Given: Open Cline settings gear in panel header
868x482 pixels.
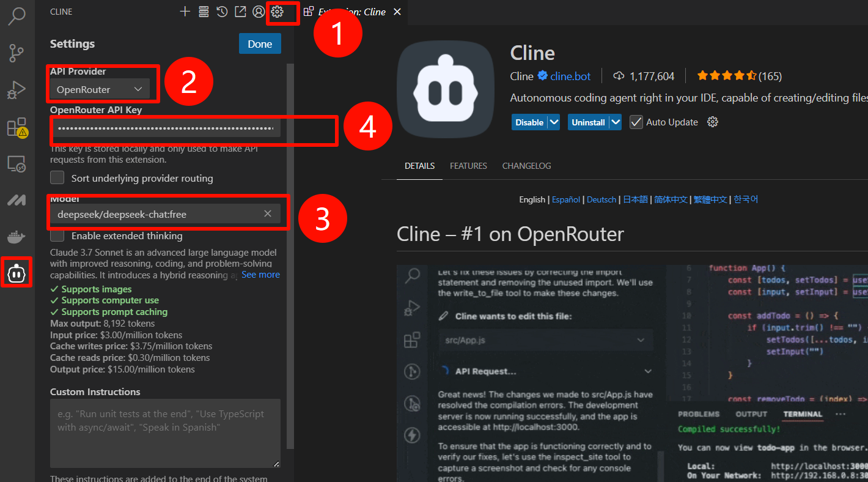Looking at the screenshot, I should 277,12.
